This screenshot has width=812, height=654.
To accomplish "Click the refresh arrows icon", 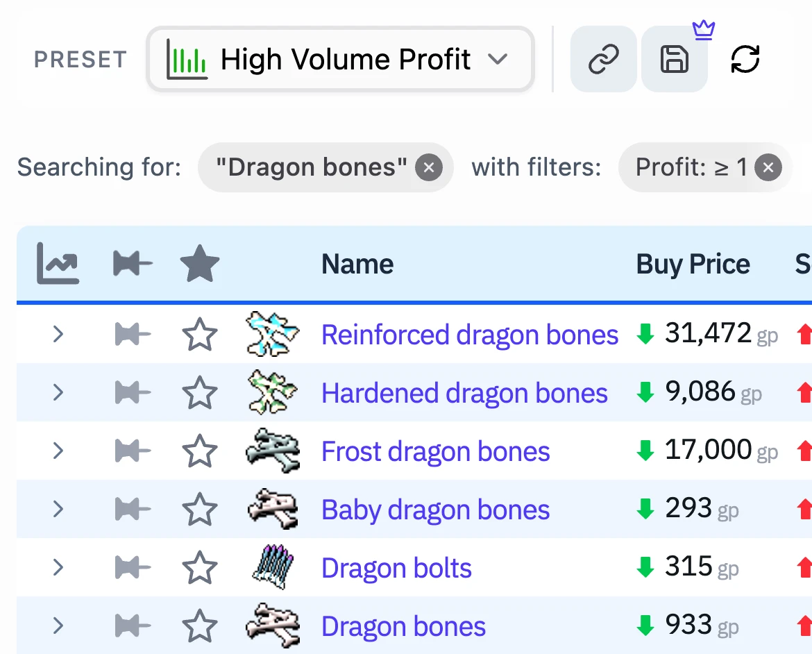I will pos(745,59).
